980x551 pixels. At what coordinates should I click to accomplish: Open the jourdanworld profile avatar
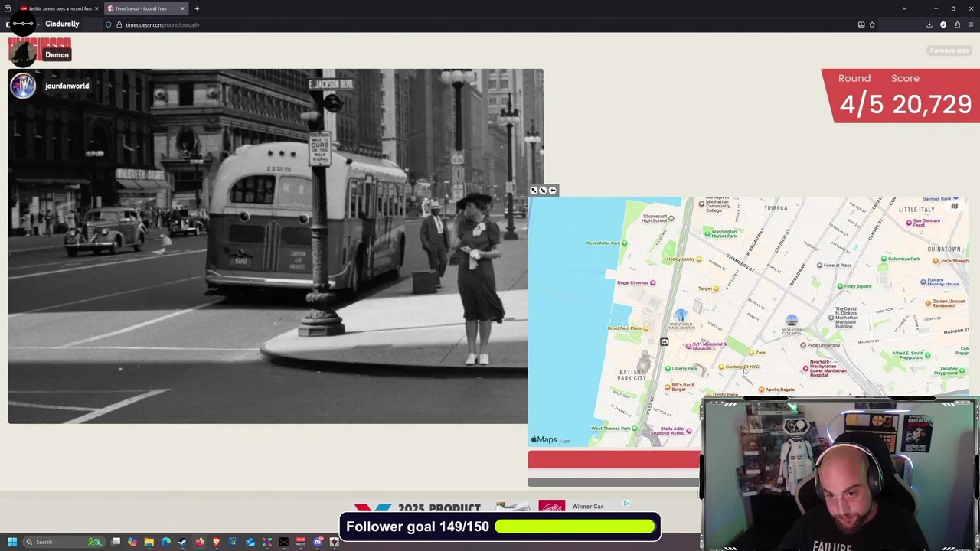[x=23, y=86]
